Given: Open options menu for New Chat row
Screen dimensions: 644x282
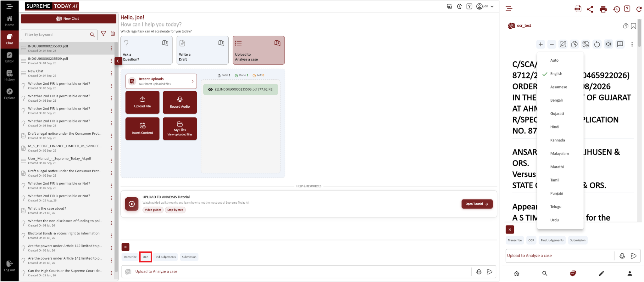Looking at the screenshot, I should 111,73.
